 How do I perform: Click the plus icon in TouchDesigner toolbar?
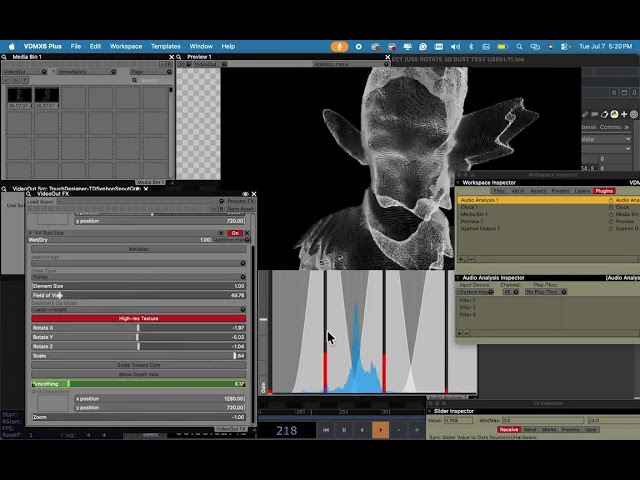(x=624, y=115)
